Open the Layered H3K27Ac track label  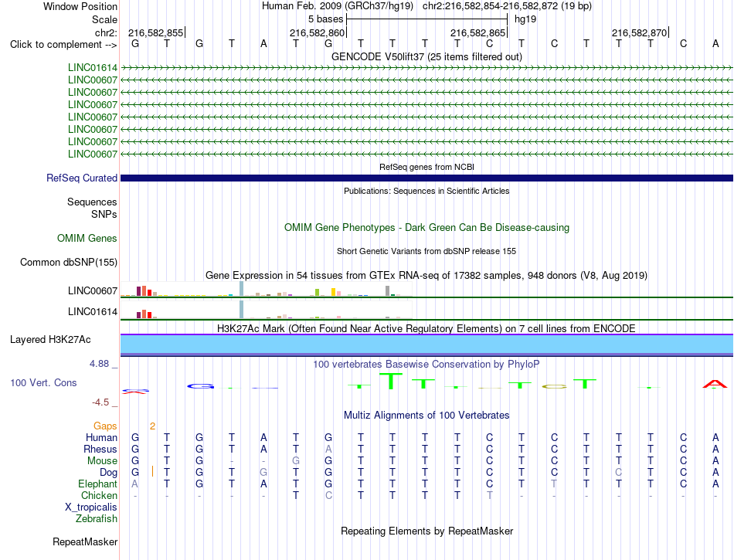tap(50, 340)
